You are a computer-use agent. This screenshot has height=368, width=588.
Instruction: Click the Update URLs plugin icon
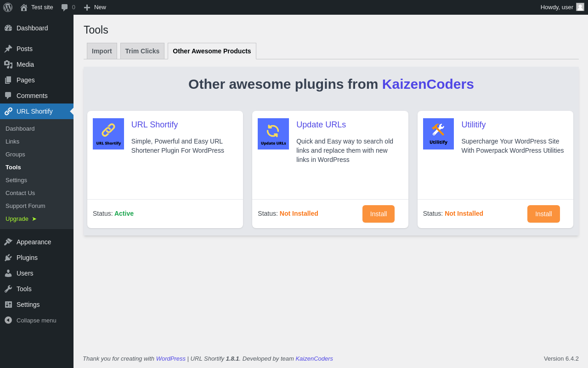click(273, 134)
